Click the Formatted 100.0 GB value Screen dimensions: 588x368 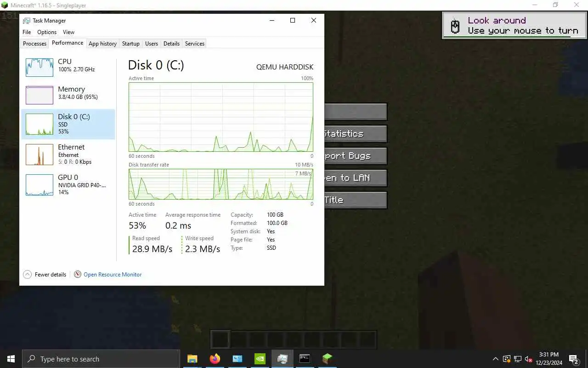(277, 223)
